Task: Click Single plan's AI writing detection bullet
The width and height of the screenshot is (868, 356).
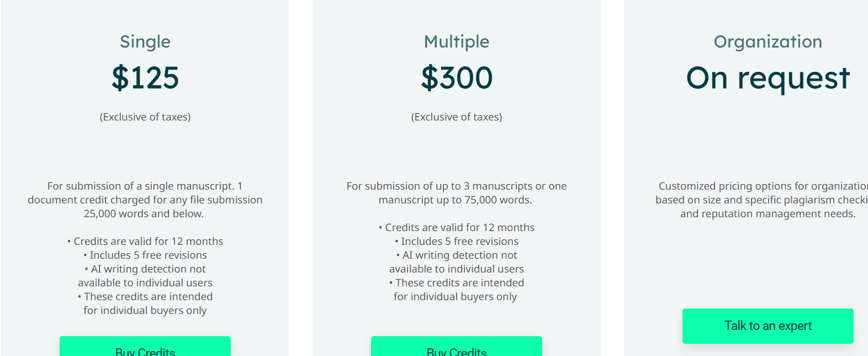Action: pos(145,276)
